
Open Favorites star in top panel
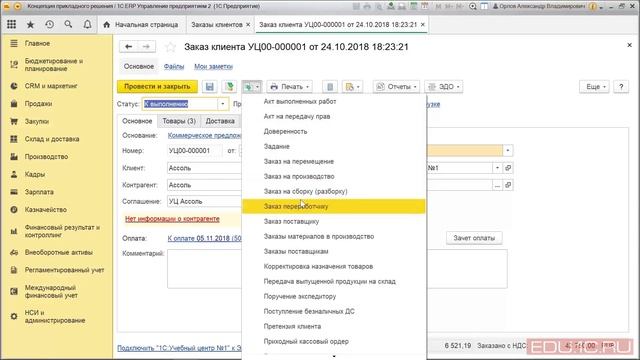tap(30, 24)
